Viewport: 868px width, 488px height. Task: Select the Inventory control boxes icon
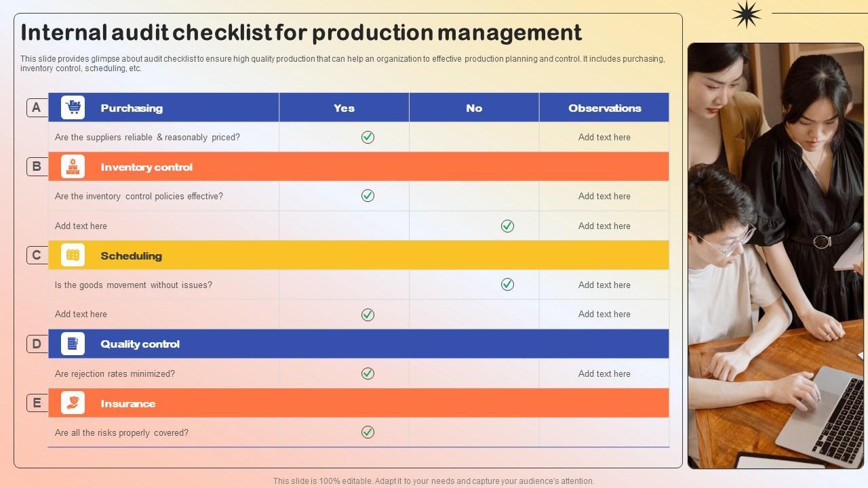click(x=73, y=167)
